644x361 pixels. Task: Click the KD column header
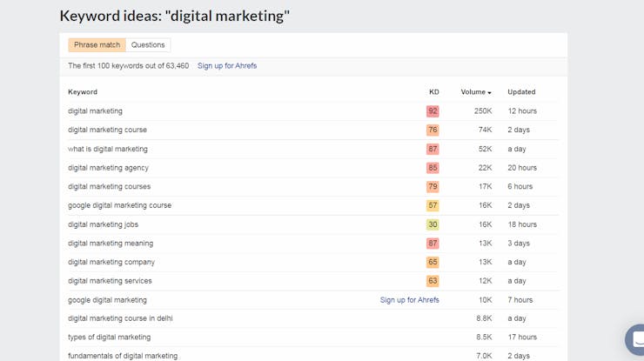point(433,92)
